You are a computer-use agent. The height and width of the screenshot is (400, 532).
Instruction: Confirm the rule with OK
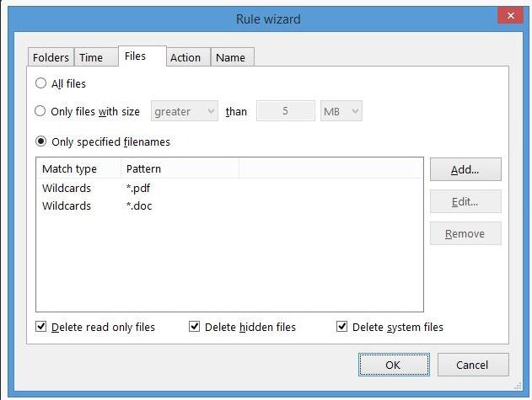(x=394, y=365)
